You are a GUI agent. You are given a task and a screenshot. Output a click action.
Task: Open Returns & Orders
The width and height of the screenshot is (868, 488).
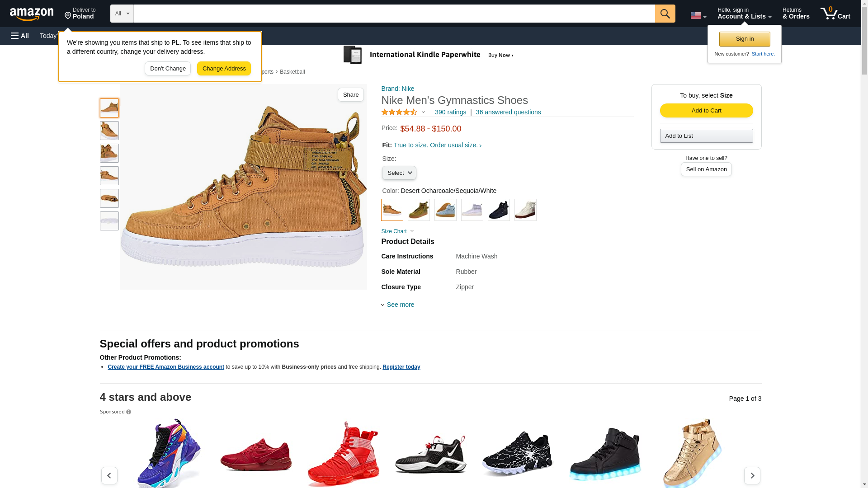click(x=796, y=14)
